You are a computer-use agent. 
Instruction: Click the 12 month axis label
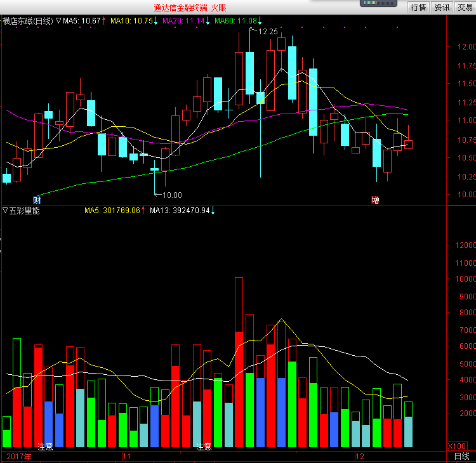pyautogui.click(x=359, y=456)
